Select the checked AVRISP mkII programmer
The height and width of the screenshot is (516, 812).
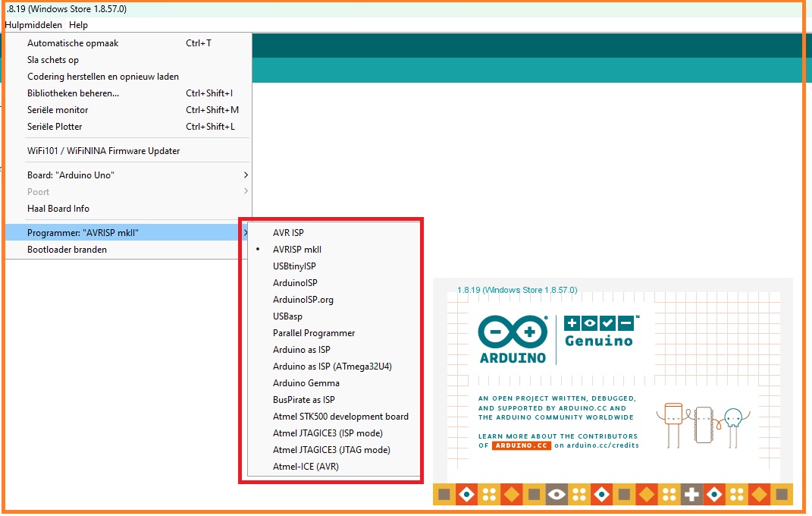coord(334,249)
